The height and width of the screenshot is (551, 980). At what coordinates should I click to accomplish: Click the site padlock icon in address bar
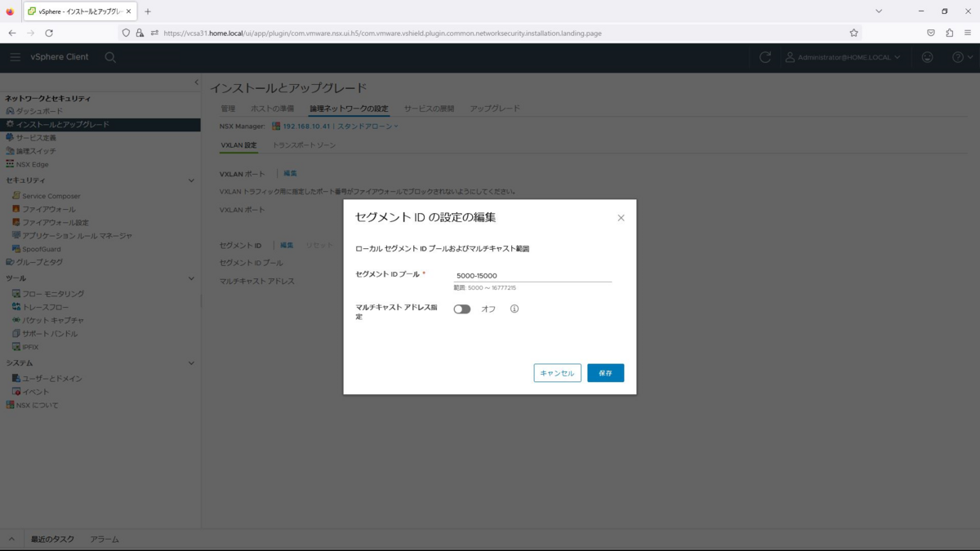click(140, 33)
